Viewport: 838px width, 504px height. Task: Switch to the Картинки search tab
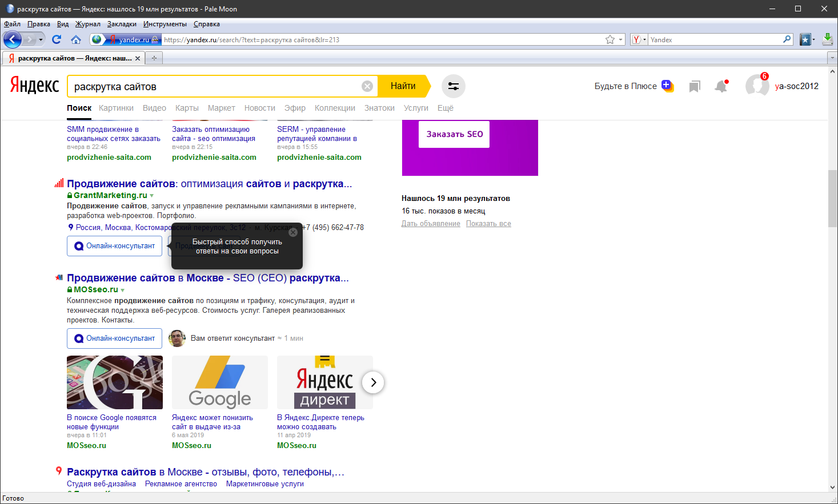click(x=116, y=108)
